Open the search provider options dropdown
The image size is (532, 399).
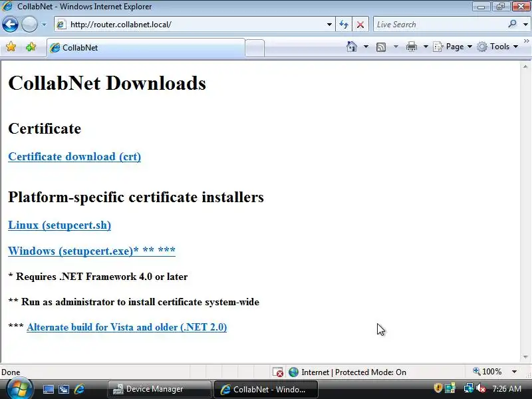tap(525, 25)
